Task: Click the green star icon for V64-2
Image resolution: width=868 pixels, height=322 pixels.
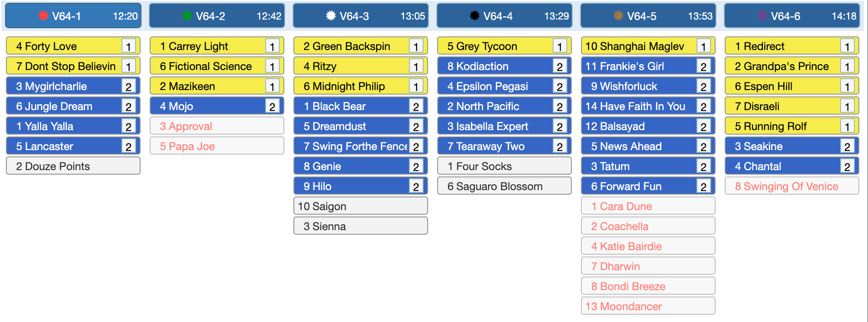Action: tap(187, 15)
